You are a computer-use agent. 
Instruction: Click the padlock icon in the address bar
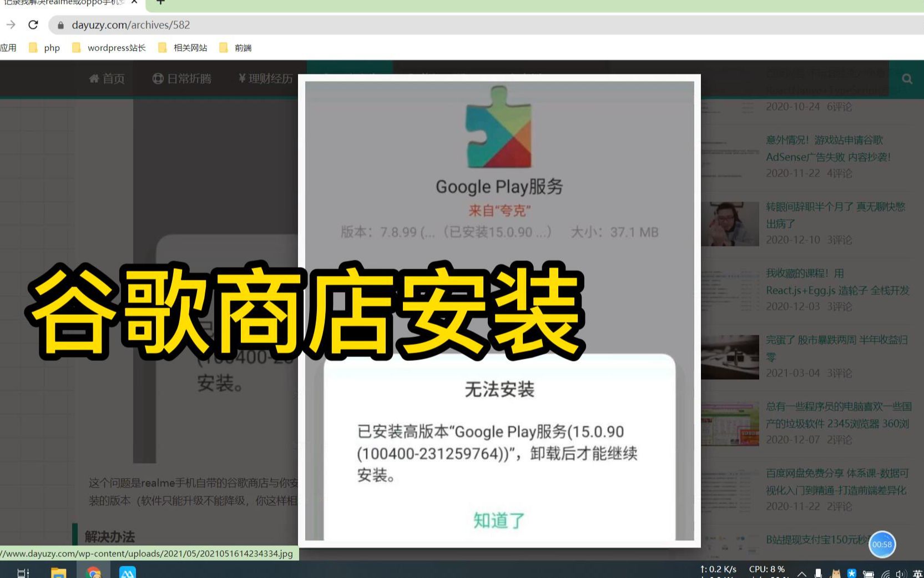(x=61, y=25)
